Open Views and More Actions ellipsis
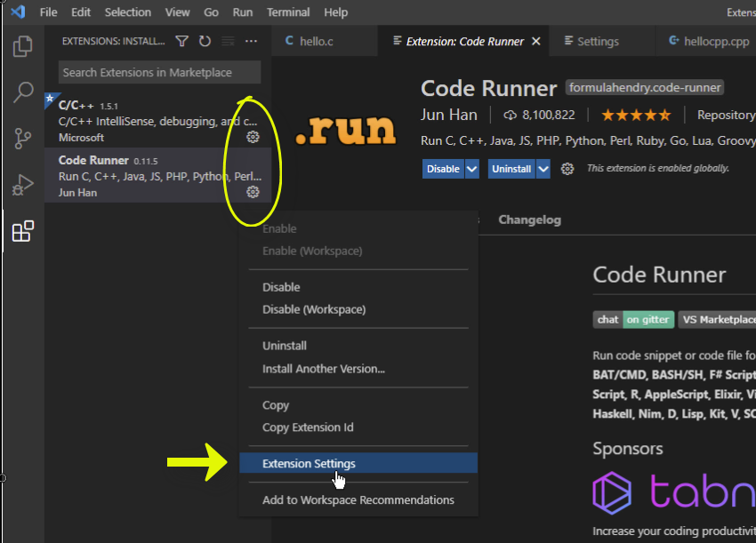 251,42
